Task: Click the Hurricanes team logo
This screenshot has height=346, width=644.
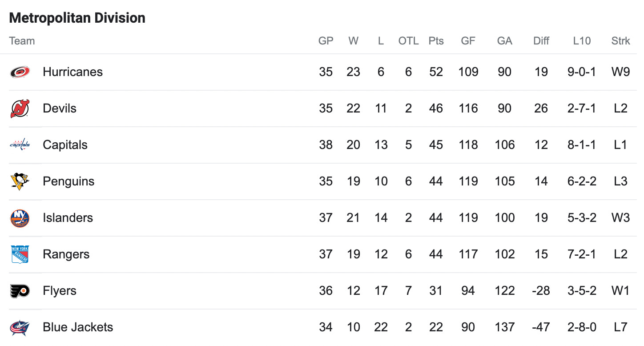Action: (20, 72)
